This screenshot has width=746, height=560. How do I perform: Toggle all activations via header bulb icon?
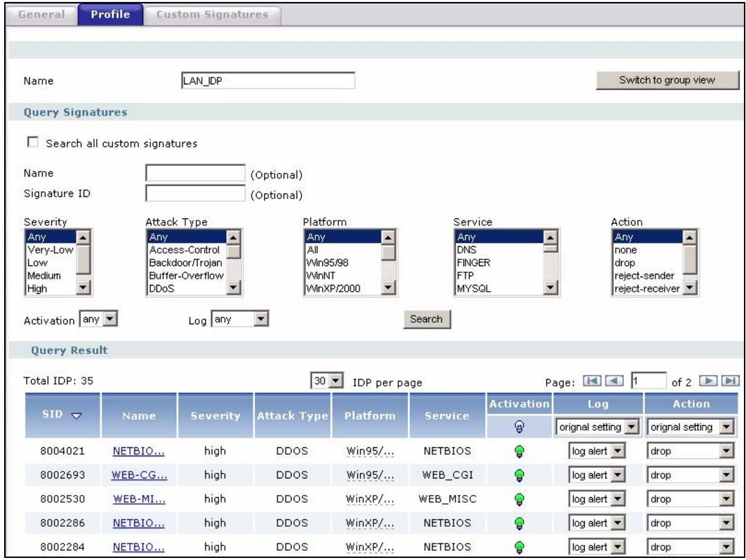(519, 427)
